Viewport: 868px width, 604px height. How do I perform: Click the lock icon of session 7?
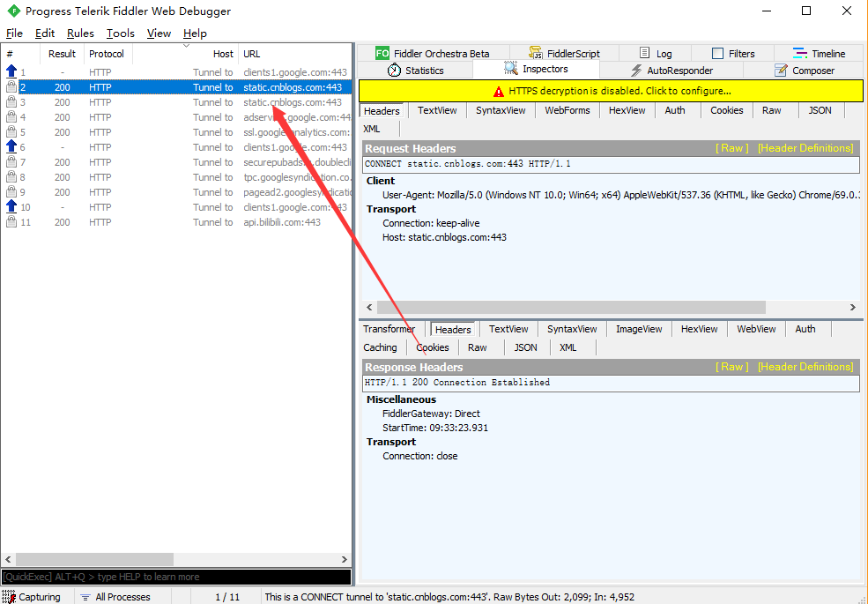click(x=11, y=162)
